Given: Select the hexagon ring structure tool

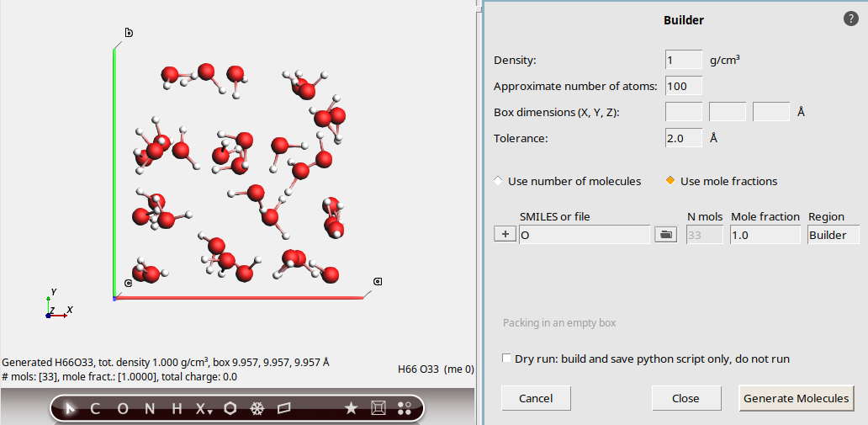Looking at the screenshot, I should [230, 409].
